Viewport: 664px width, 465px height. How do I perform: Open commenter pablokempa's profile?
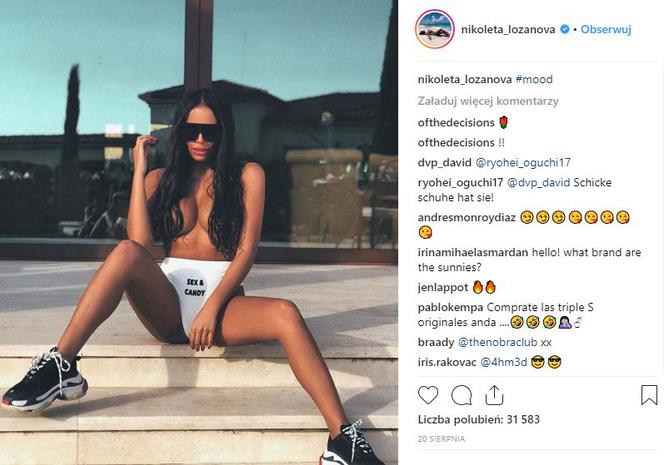pos(450,307)
